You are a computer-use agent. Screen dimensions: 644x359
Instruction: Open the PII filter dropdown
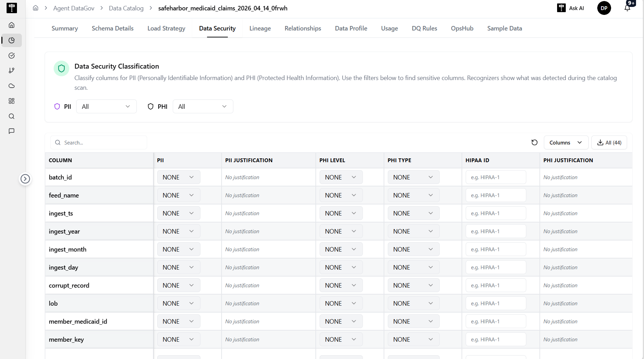coord(106,106)
